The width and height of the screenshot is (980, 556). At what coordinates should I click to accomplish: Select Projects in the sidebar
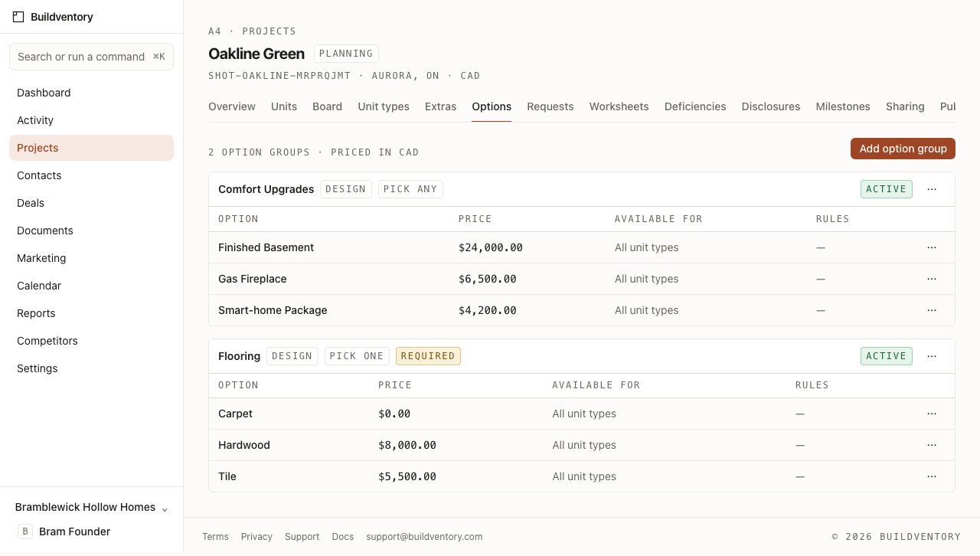pyautogui.click(x=91, y=148)
